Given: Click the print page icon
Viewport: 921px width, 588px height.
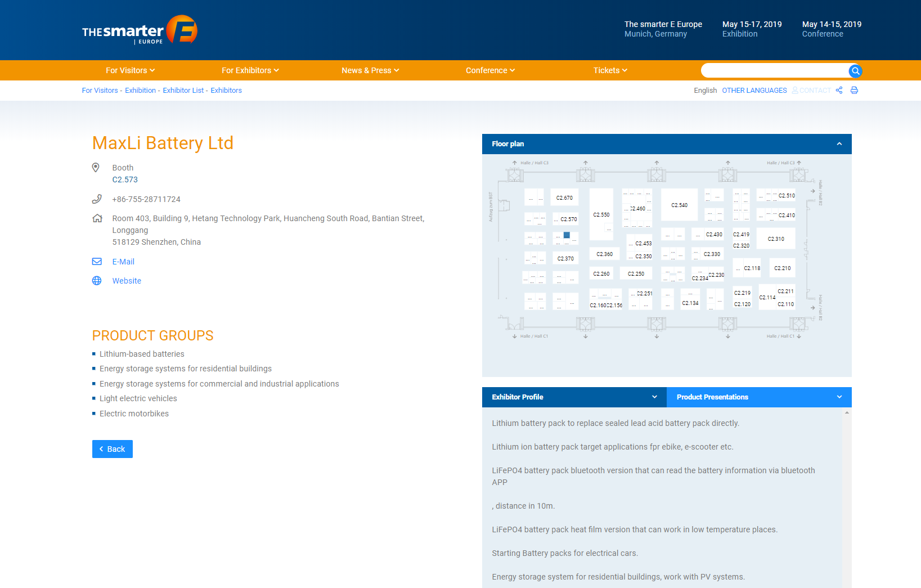Looking at the screenshot, I should click(854, 90).
